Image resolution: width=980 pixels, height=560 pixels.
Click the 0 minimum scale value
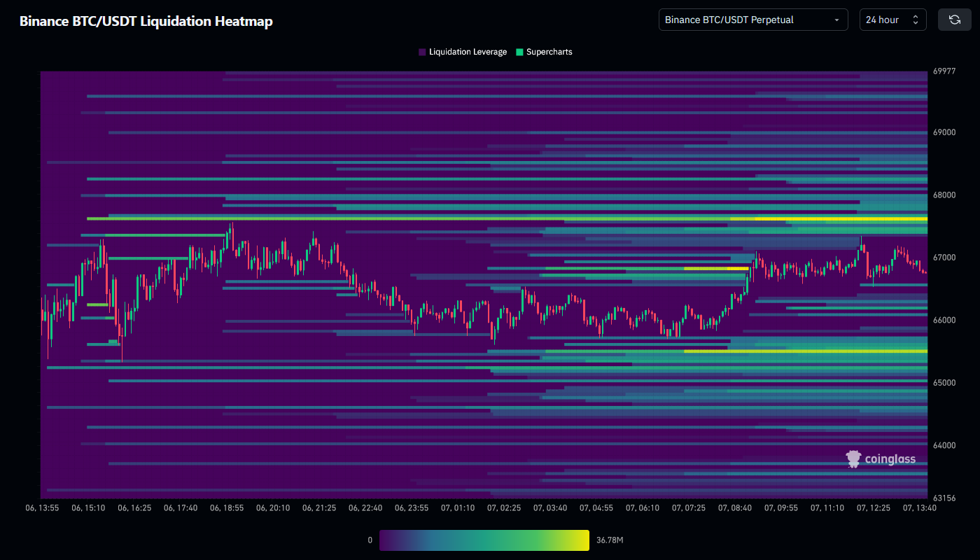pyautogui.click(x=370, y=540)
